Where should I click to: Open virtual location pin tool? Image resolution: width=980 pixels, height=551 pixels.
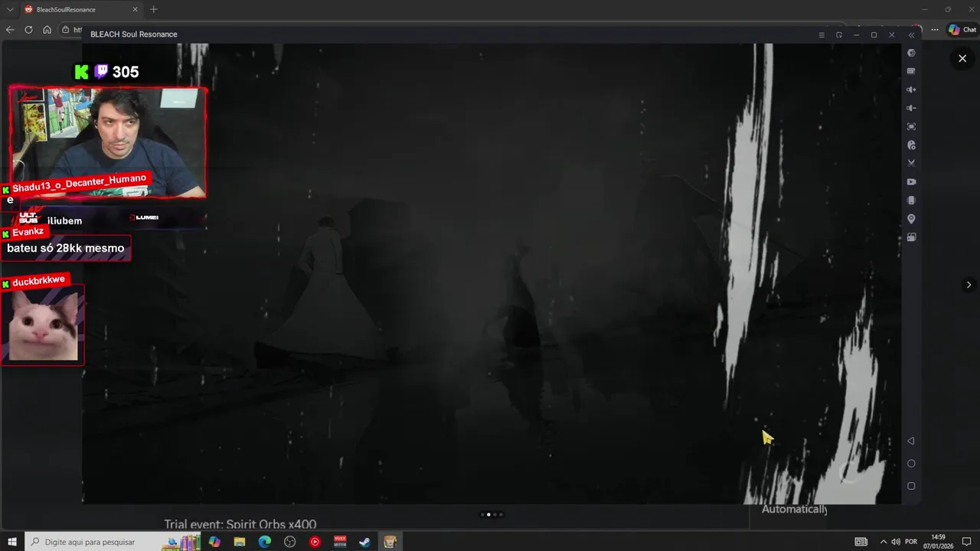[911, 219]
